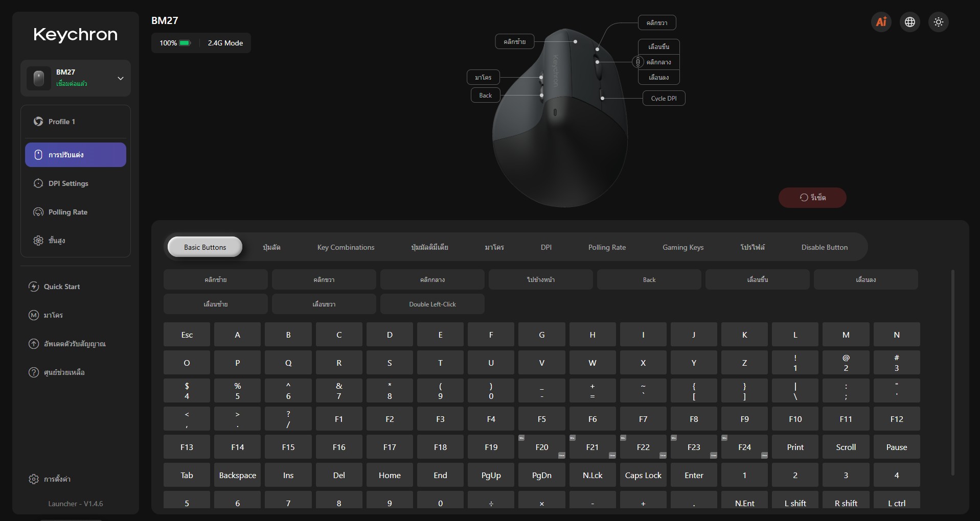Choose the Del key
This screenshot has height=521, width=980.
[x=339, y=475]
